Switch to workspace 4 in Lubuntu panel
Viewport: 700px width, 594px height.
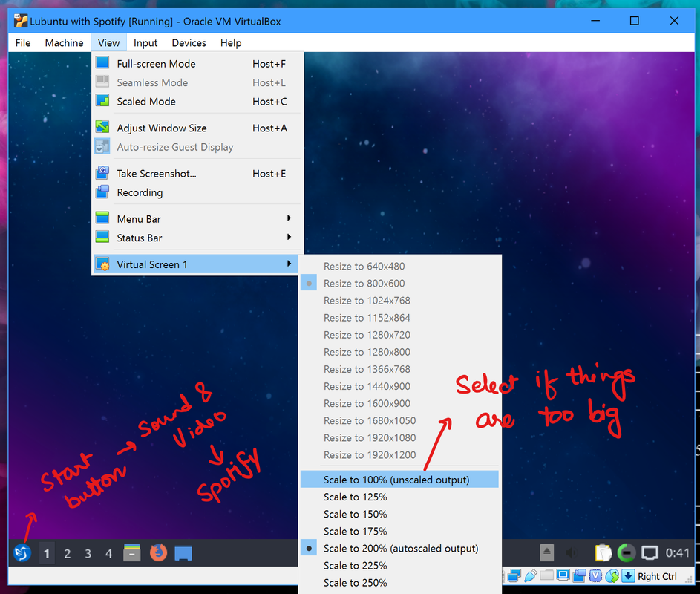(x=108, y=554)
